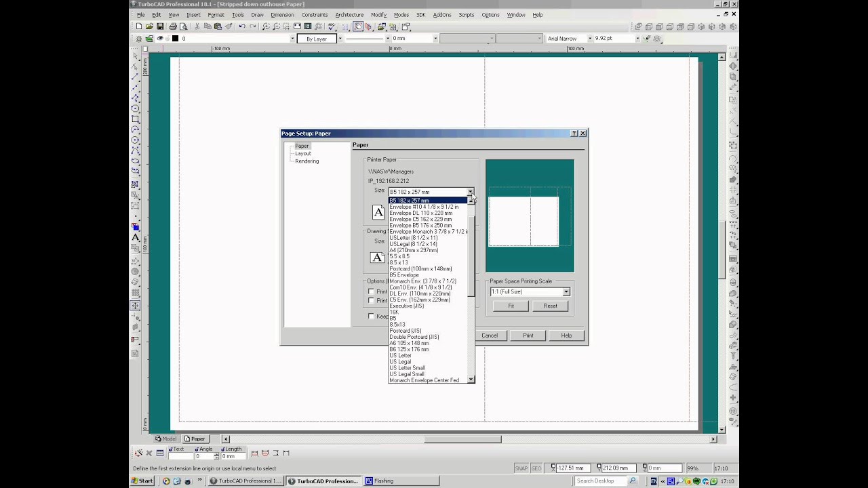Click the Undo arrow icon
Viewport: 868px width, 488px height.
[x=242, y=26]
